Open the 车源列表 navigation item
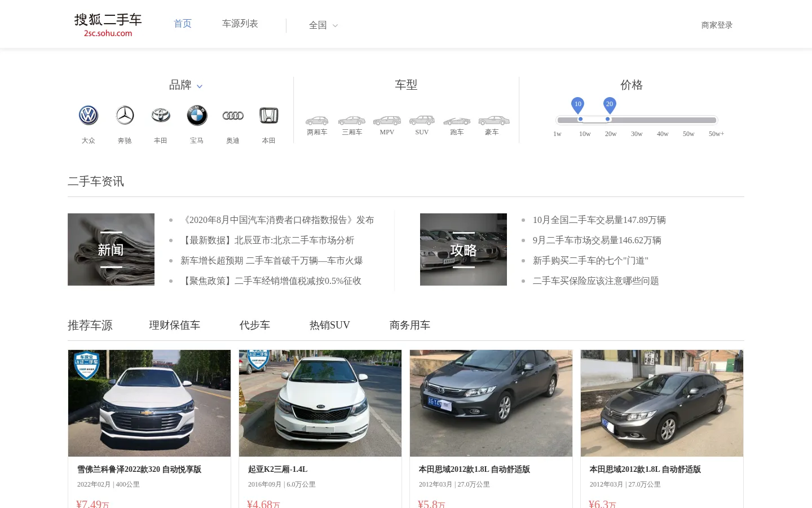The height and width of the screenshot is (508, 812). [x=240, y=24]
